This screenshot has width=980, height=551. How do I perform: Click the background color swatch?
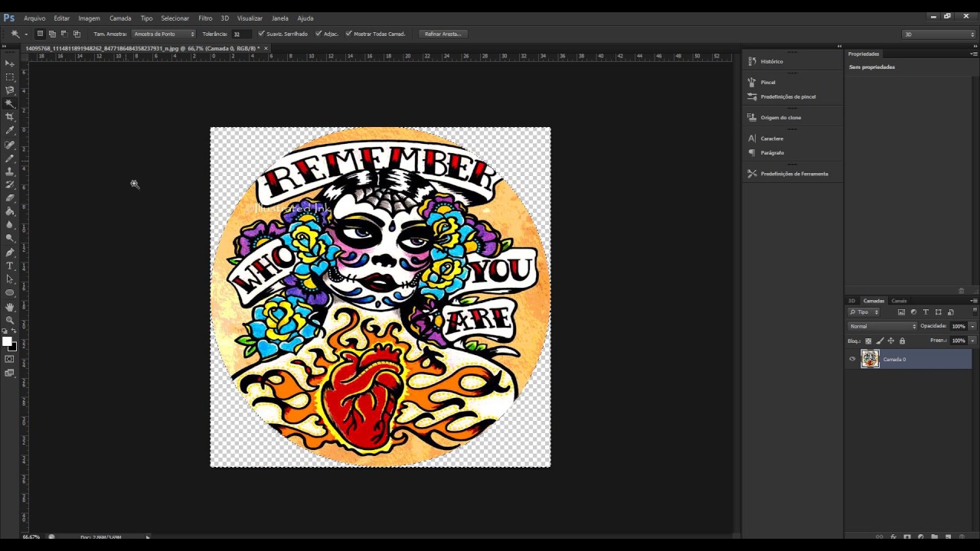[13, 347]
